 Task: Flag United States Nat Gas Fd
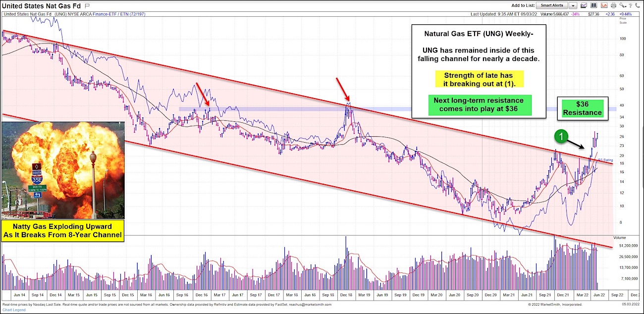pos(87,4)
